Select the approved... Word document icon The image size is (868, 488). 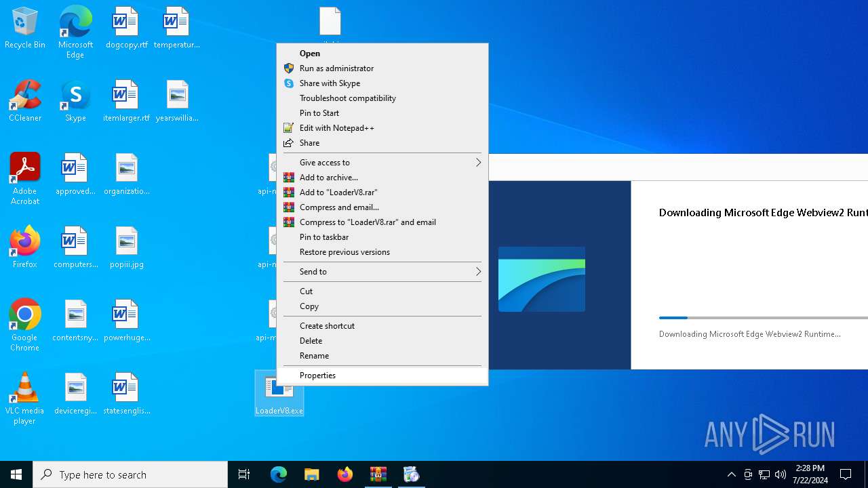point(75,174)
